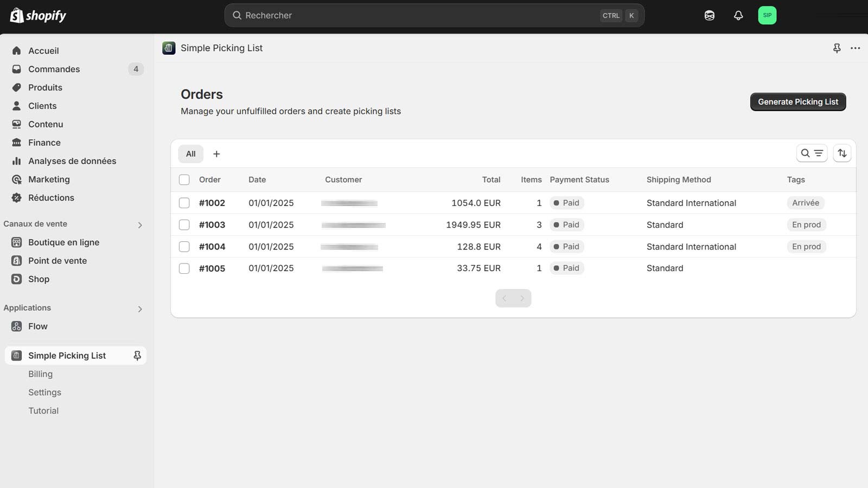Expand the Applications section chevron
This screenshot has height=488, width=868.
point(140,309)
